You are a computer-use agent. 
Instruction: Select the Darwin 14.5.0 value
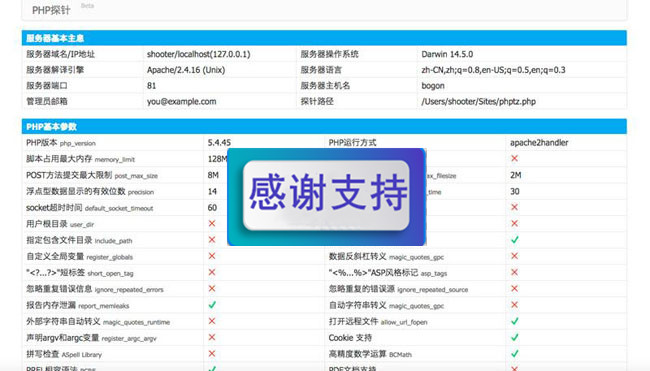(447, 54)
